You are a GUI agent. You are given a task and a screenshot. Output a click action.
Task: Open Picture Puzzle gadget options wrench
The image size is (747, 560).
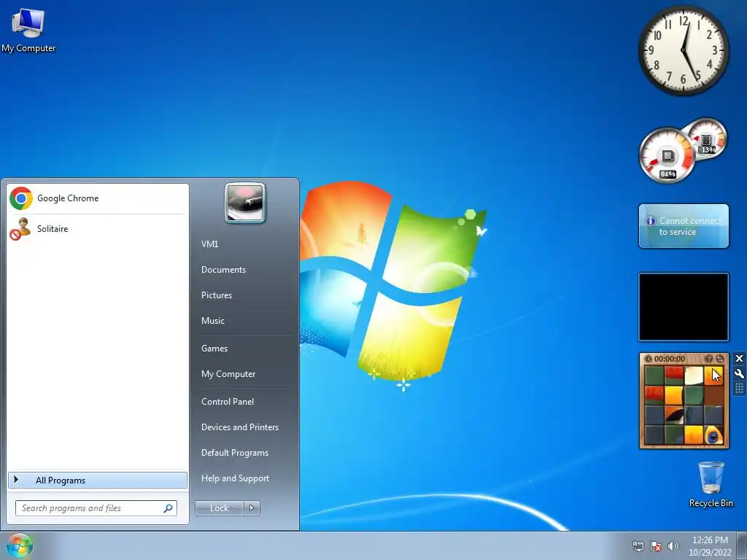(740, 374)
